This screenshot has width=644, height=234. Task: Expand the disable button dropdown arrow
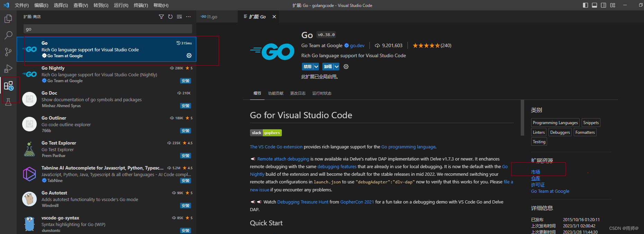[x=316, y=67]
